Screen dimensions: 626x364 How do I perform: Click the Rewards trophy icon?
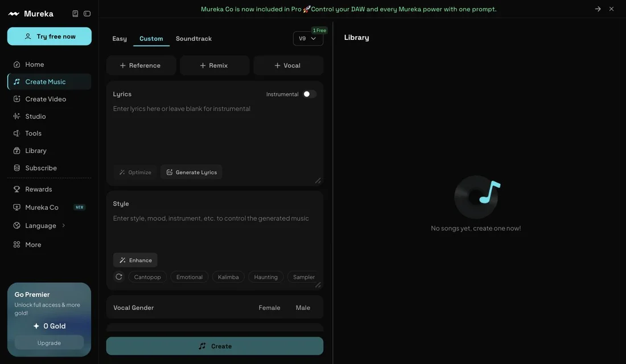17,189
